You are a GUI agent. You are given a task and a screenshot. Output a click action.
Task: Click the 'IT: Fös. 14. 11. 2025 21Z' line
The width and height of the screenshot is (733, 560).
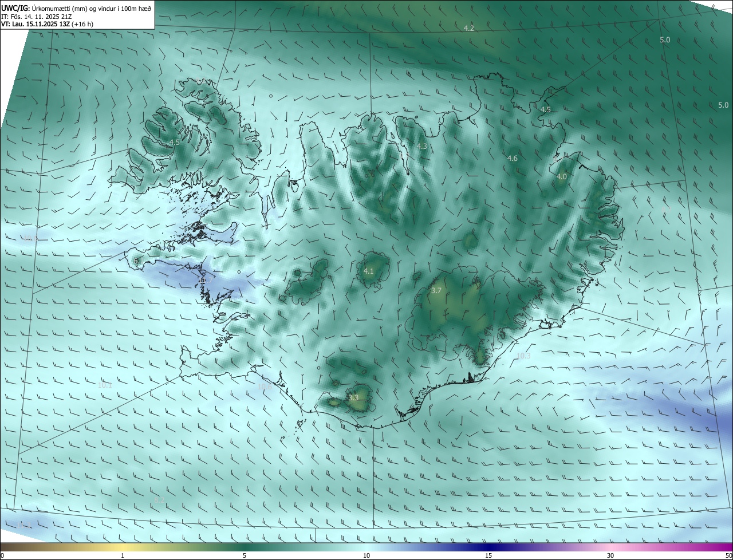pos(36,16)
